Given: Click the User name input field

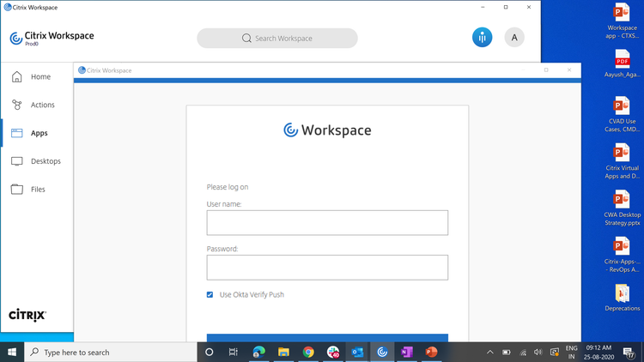Looking at the screenshot, I should click(327, 223).
